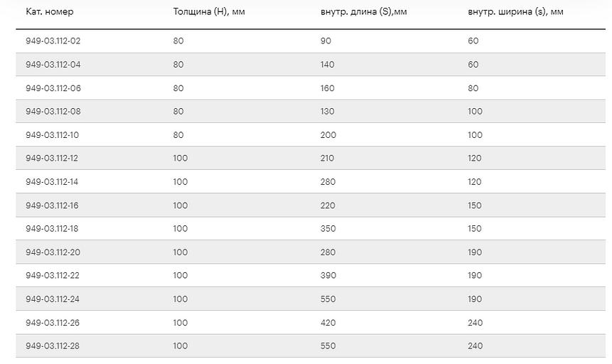Click catalog number 949-03.112-20

[53, 252]
